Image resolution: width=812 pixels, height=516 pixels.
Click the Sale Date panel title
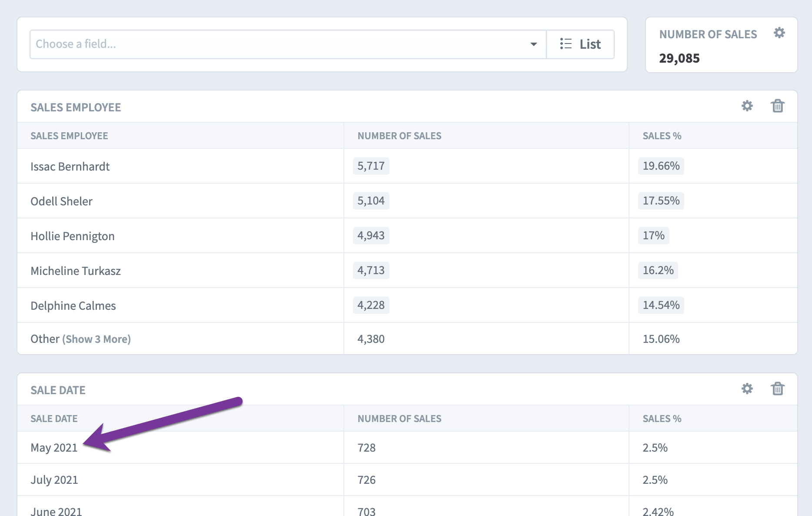58,390
